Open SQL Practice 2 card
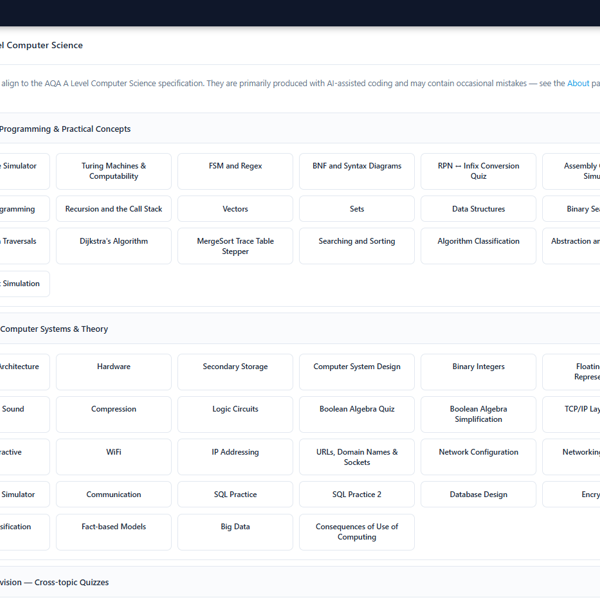Image resolution: width=600 pixels, height=600 pixels. point(357,494)
